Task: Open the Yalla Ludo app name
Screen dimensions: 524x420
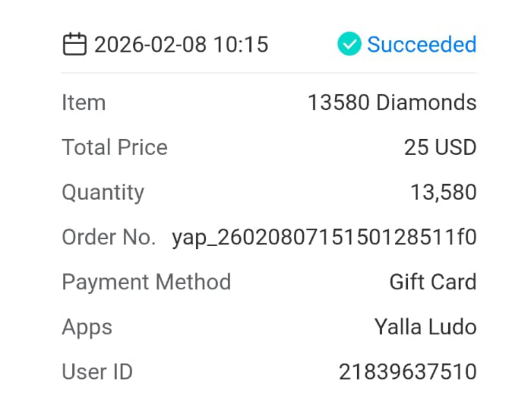Action: pos(425,327)
